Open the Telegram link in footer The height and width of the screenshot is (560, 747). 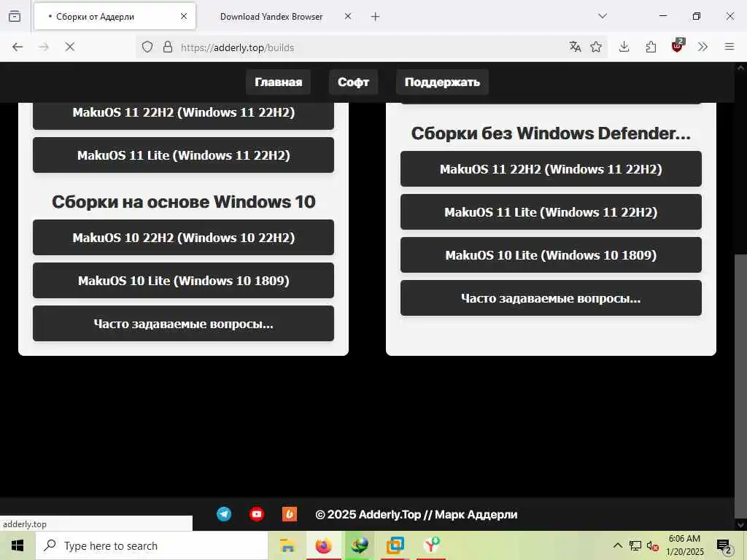tap(224, 514)
